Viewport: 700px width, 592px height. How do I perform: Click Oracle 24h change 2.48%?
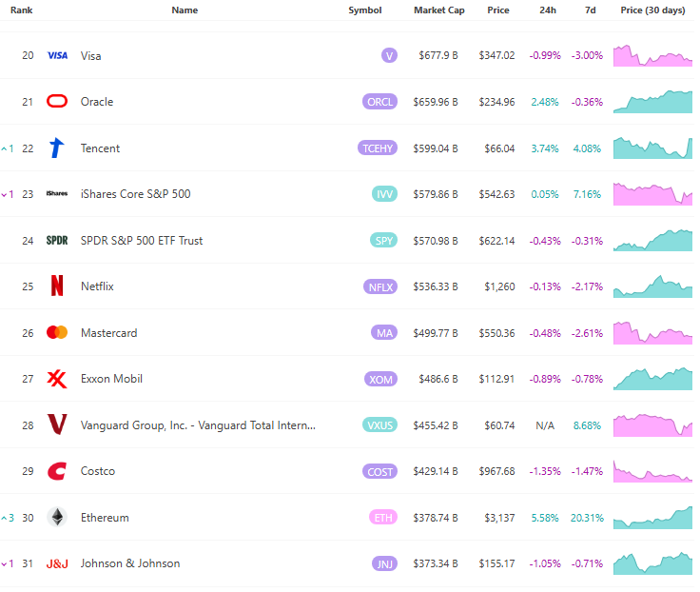(545, 102)
